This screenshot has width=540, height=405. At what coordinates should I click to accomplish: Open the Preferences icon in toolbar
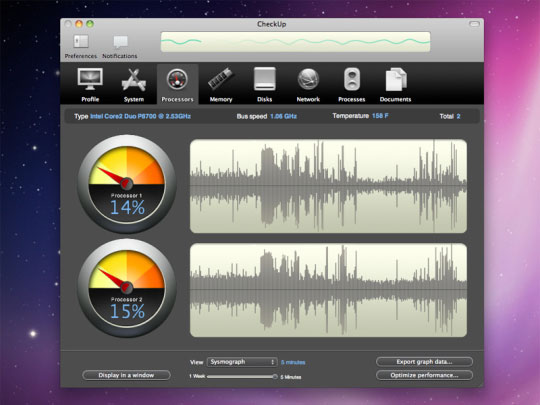click(x=81, y=42)
